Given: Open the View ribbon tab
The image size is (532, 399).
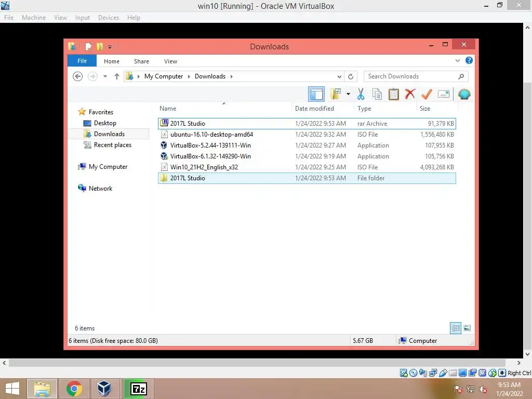Looking at the screenshot, I should [170, 61].
